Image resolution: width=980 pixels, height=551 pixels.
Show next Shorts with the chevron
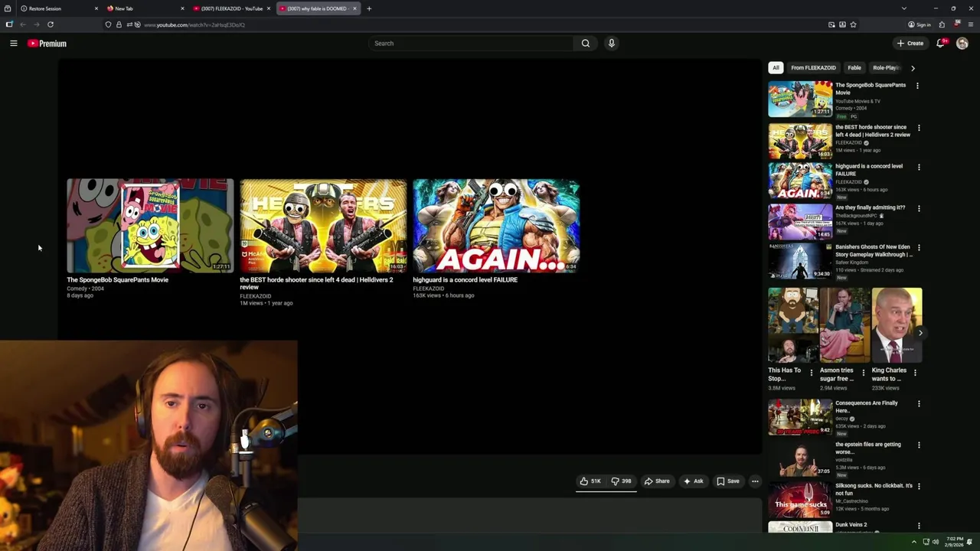[920, 333]
